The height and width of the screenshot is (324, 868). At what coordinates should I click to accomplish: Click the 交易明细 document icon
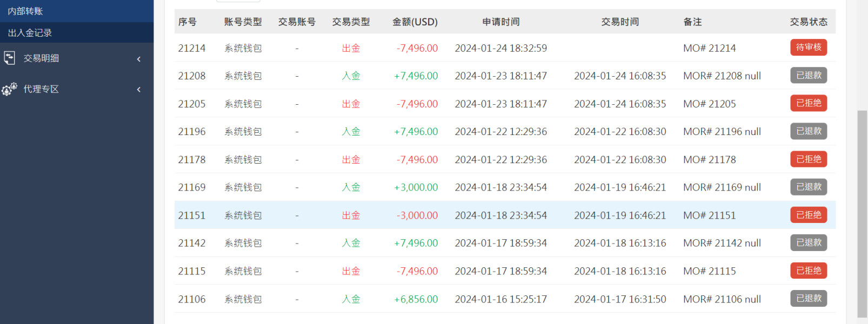(x=9, y=58)
